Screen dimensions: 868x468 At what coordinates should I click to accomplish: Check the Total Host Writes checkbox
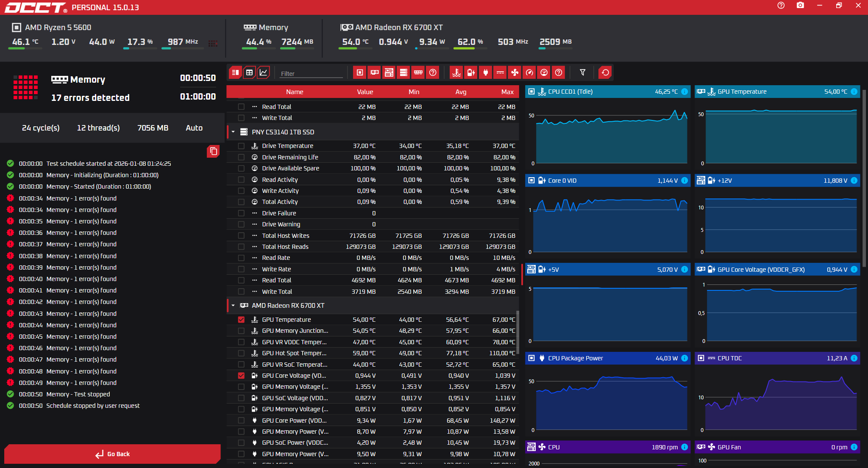pyautogui.click(x=241, y=236)
